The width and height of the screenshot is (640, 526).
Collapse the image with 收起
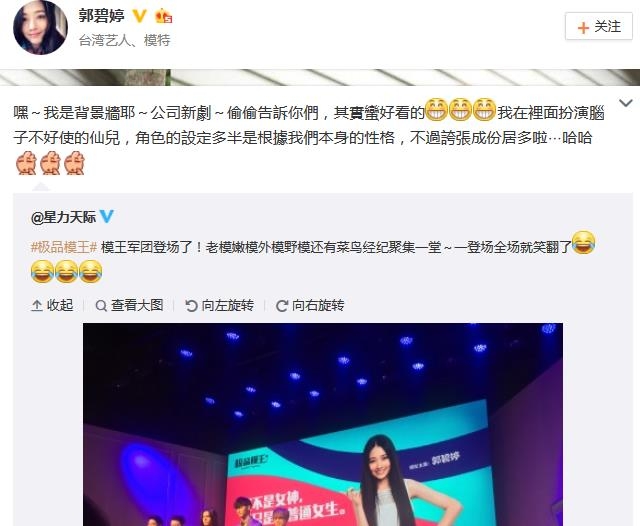(52, 305)
